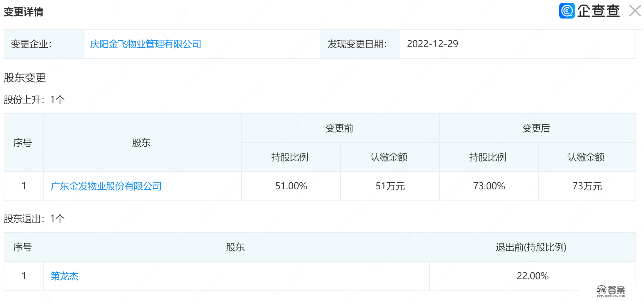Click the 退出前(持股比例) column header

[x=531, y=247]
